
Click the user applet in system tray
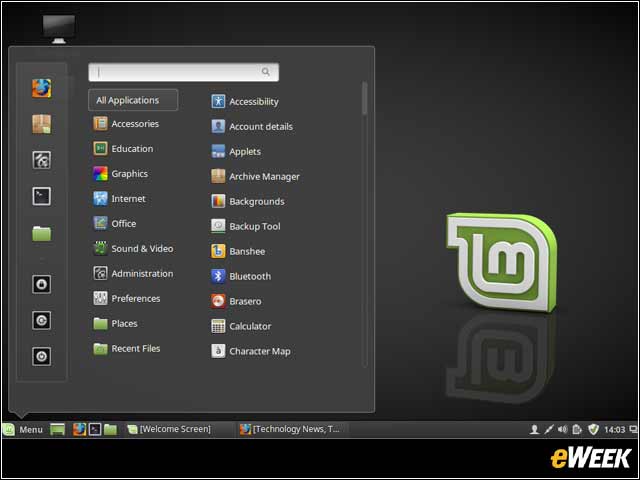pos(534,429)
